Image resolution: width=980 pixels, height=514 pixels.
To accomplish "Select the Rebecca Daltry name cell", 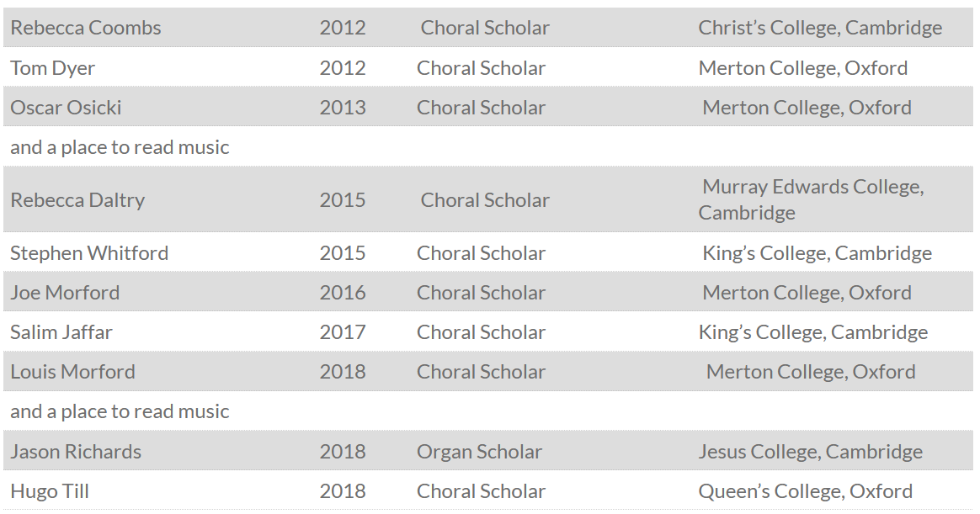I will point(77,200).
